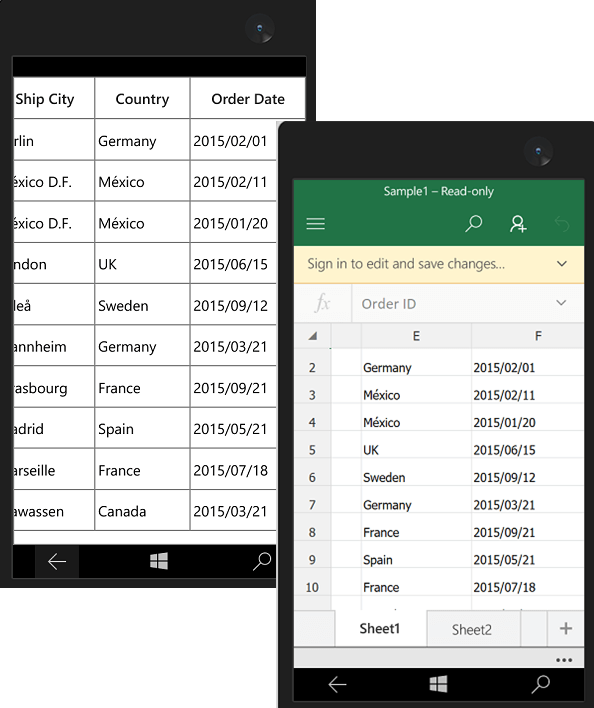Open the hamburger menu in Excel

click(316, 224)
